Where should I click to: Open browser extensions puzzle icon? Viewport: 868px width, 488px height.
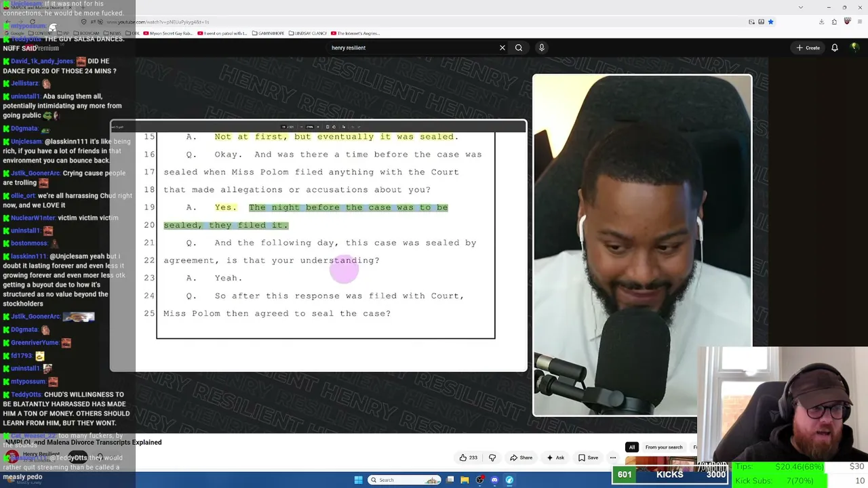(x=834, y=22)
